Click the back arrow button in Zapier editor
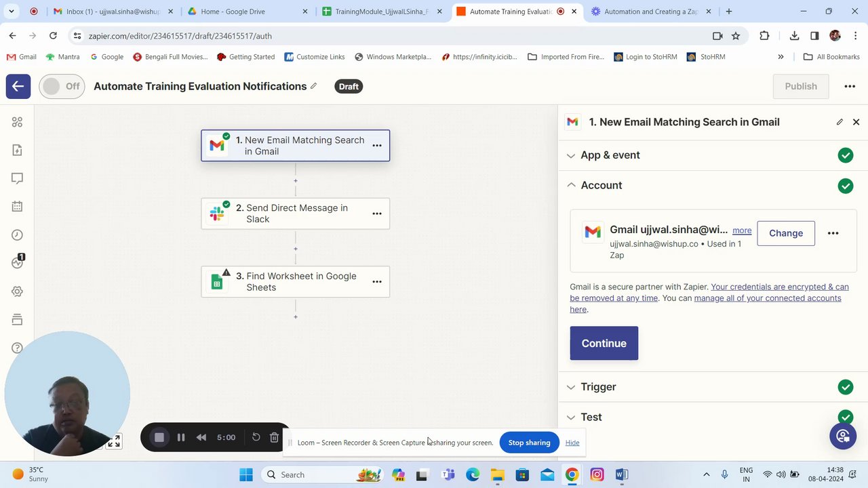The image size is (868, 488). 18,86
